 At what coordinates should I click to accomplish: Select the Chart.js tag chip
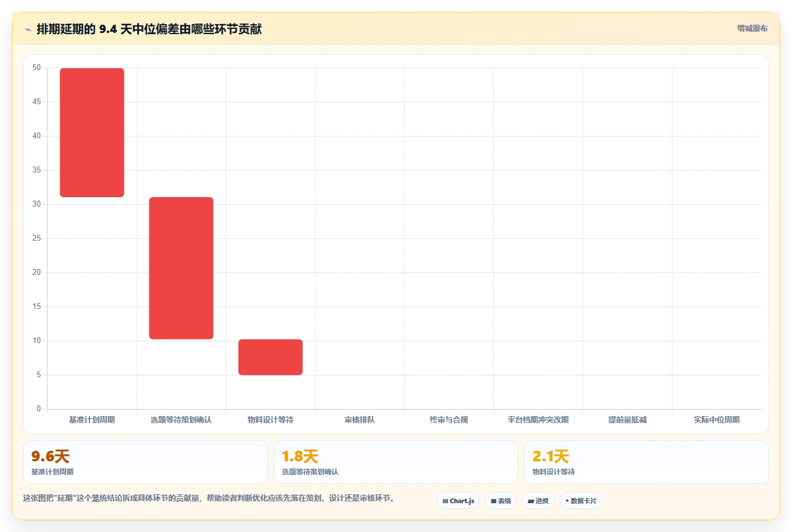pos(458,501)
